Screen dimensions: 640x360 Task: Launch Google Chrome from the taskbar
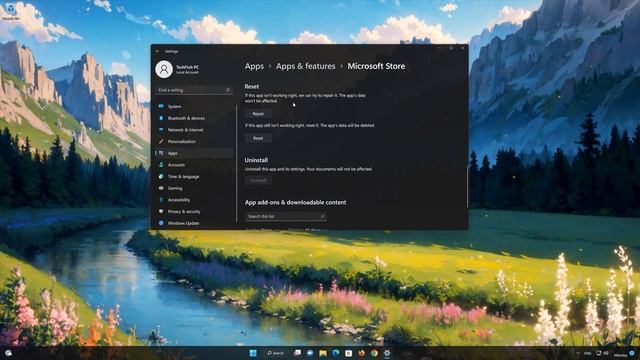374,353
